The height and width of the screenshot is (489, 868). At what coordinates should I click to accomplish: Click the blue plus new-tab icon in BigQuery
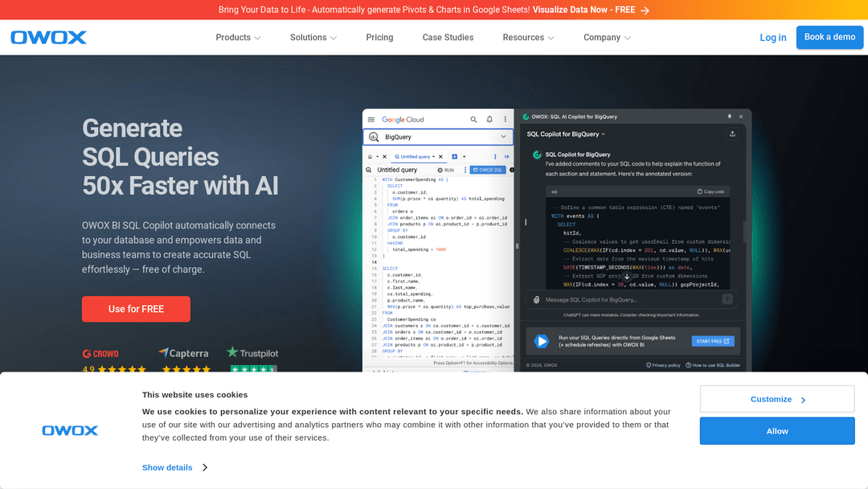click(x=454, y=157)
